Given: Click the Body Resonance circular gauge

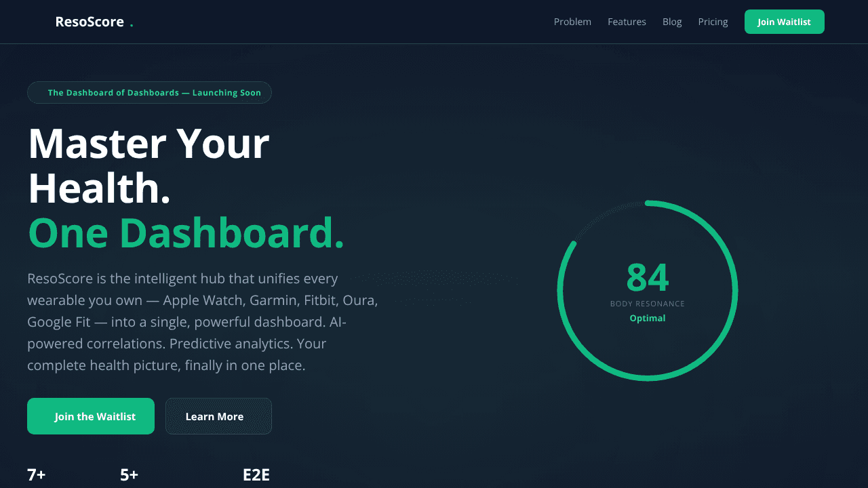Looking at the screenshot, I should coord(648,291).
